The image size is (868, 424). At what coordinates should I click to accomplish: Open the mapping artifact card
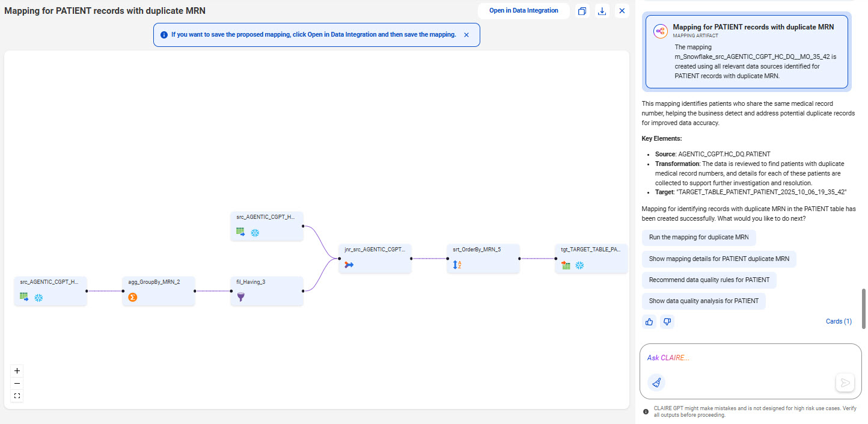pos(747,52)
